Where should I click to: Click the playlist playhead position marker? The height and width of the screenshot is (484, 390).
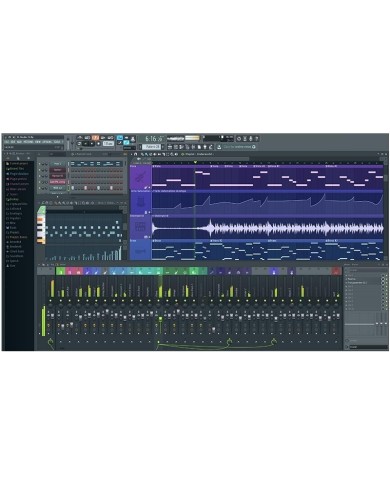[x=195, y=162]
